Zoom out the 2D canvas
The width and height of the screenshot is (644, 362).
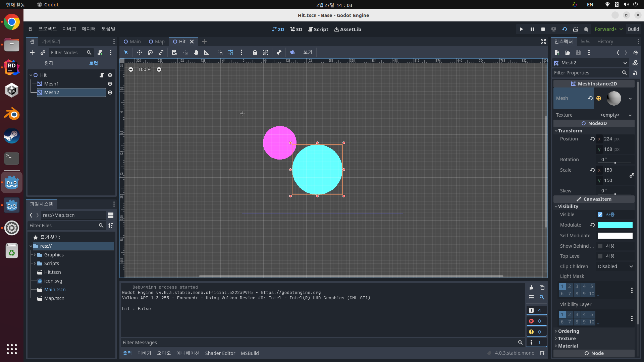coord(131,69)
